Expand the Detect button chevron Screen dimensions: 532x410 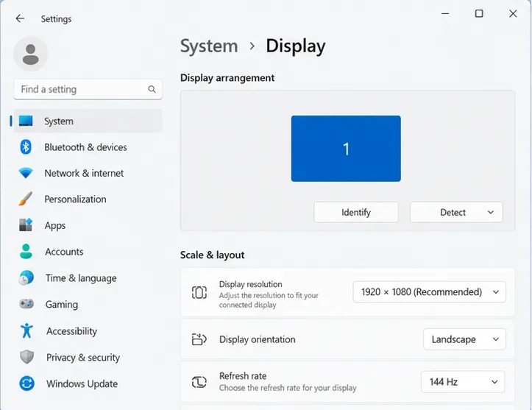[491, 213]
